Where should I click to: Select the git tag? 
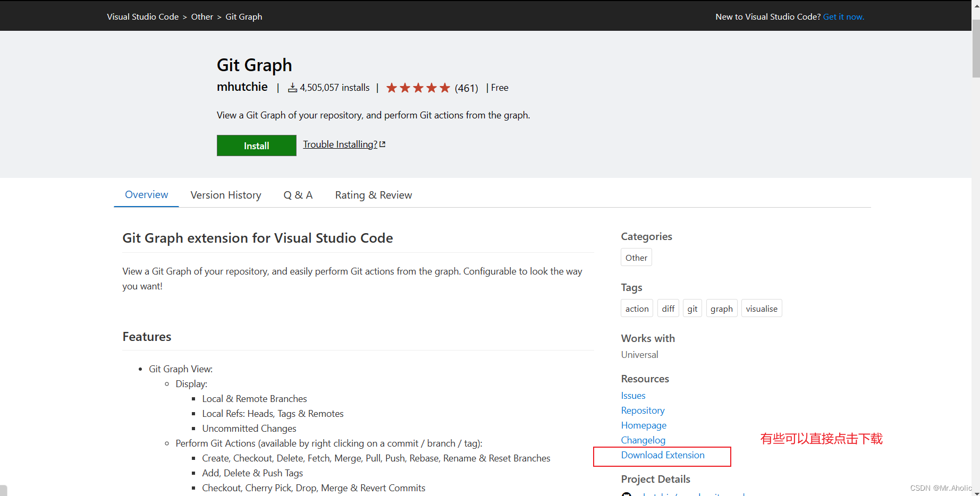[x=692, y=309]
